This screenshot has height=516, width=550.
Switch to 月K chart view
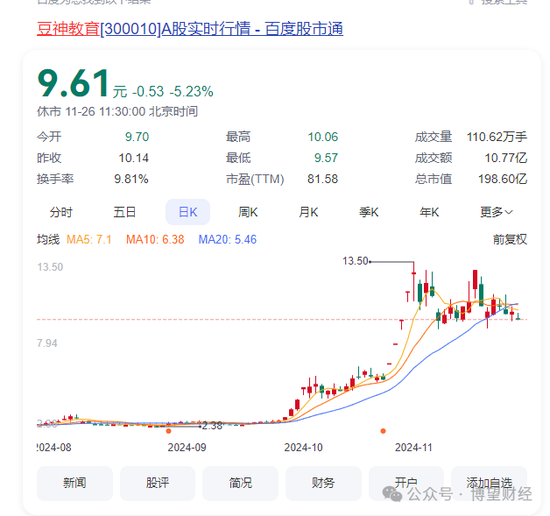click(308, 212)
